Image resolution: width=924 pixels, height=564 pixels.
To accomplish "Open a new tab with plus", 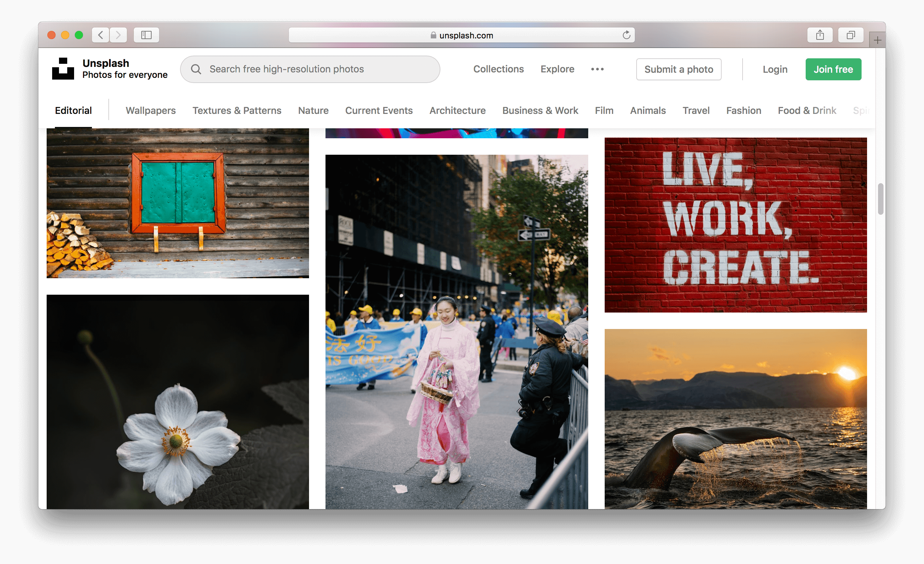I will 877,40.
